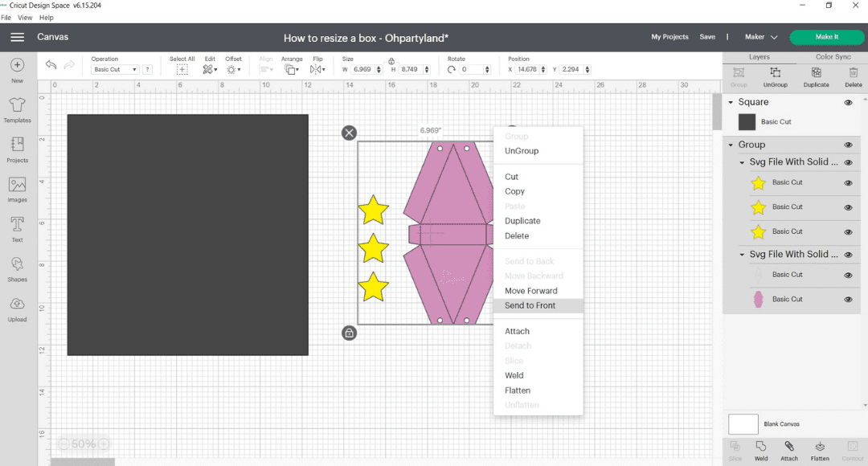
Task: Click the New project icon
Action: tap(17, 65)
